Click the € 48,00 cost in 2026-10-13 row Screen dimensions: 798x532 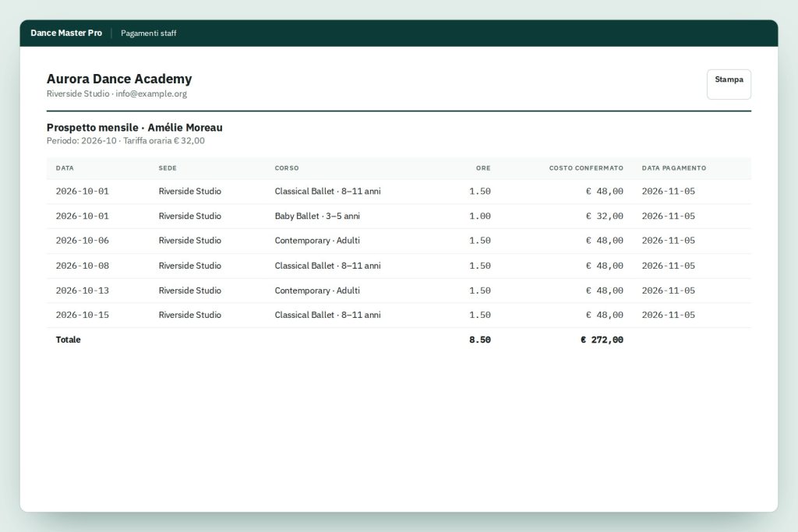coord(605,291)
